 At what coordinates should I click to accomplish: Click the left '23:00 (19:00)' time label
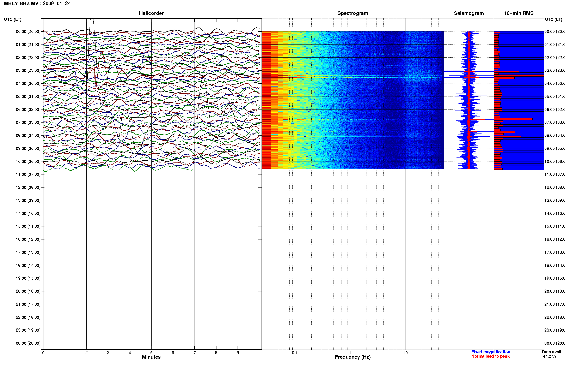28,330
